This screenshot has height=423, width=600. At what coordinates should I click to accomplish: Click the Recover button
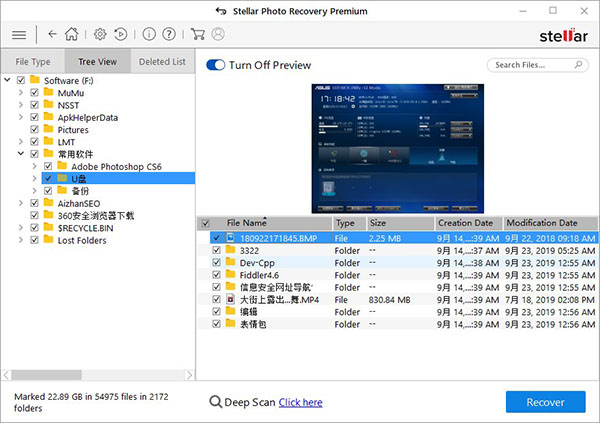coord(545,402)
